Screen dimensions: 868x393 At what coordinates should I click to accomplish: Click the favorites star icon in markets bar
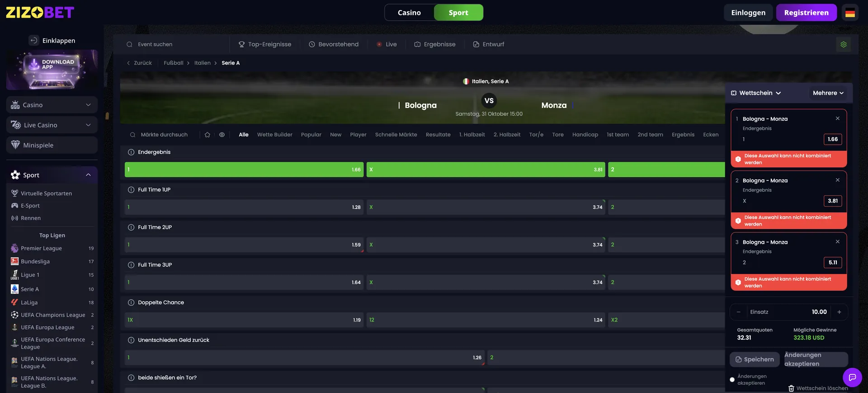point(208,135)
